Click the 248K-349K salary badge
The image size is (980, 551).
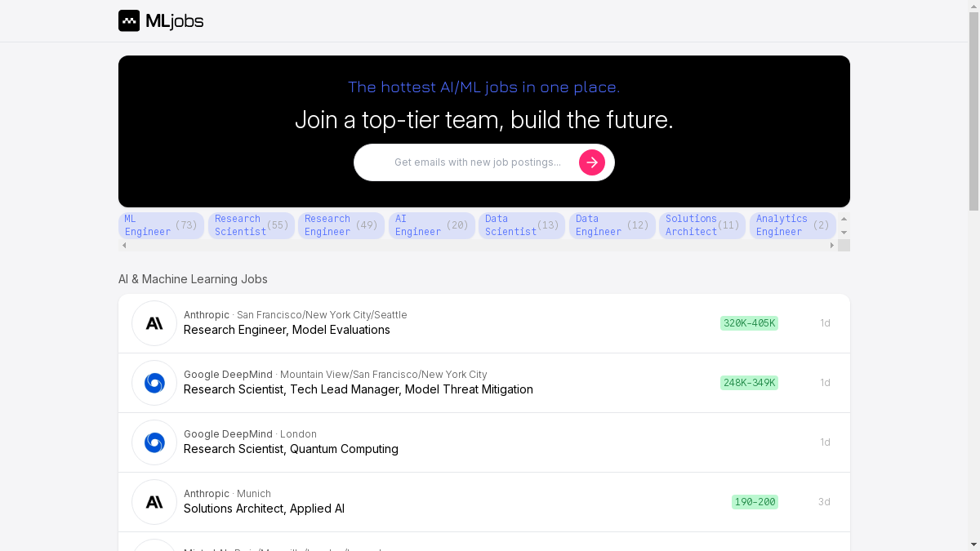point(749,383)
